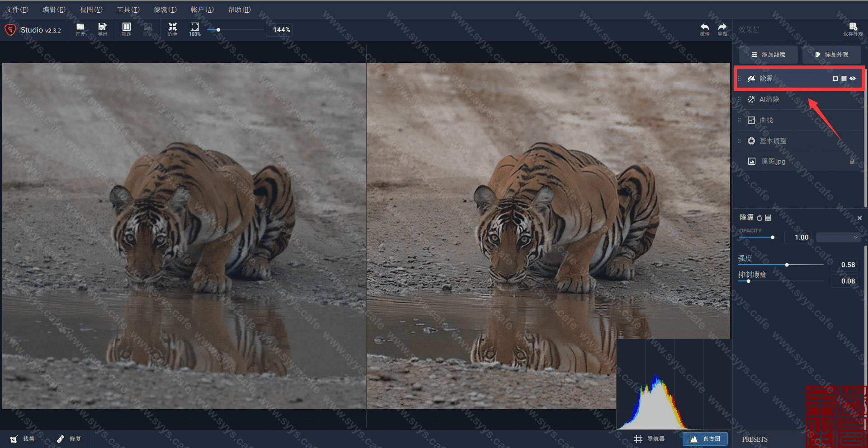Open the blend mode dropdown beside opacity
The image size is (868, 448).
coord(838,238)
